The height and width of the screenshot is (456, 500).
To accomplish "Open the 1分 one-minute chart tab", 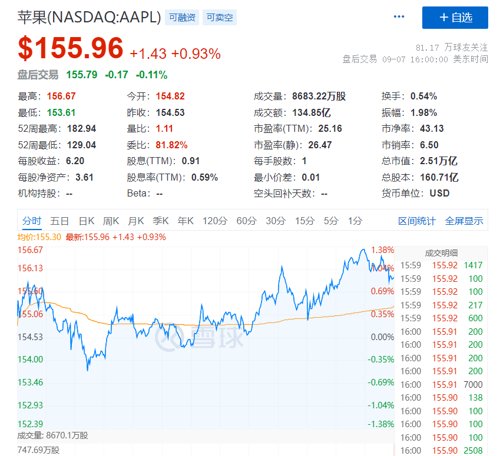I will [x=355, y=221].
